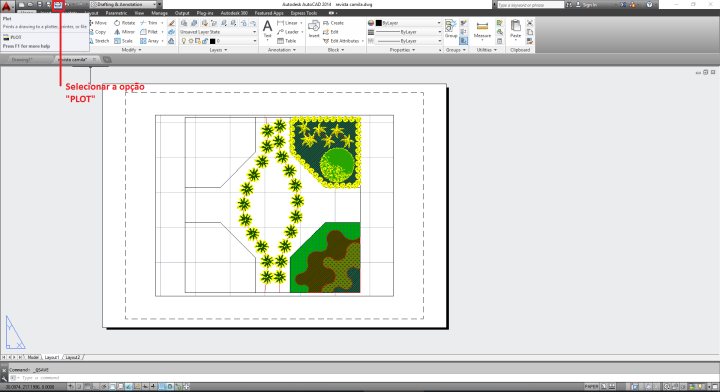This screenshot has width=720, height=392.
Task: Click the keyword search field
Action: coord(530,5)
